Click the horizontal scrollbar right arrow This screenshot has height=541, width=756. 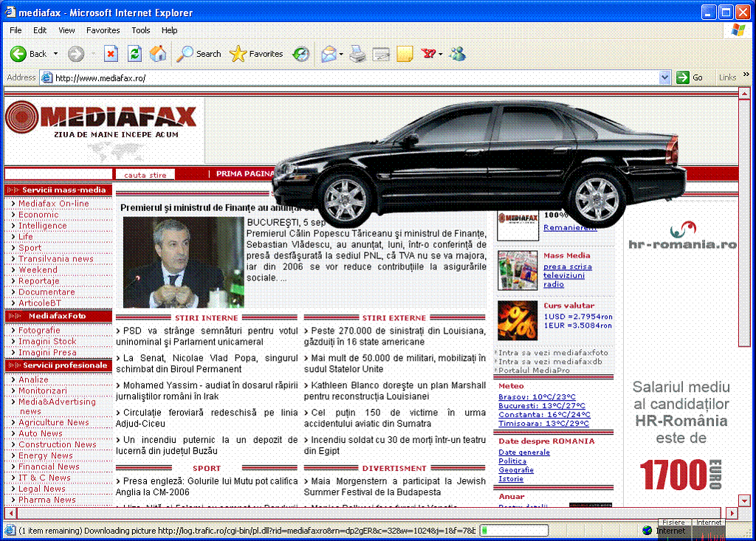click(x=732, y=513)
